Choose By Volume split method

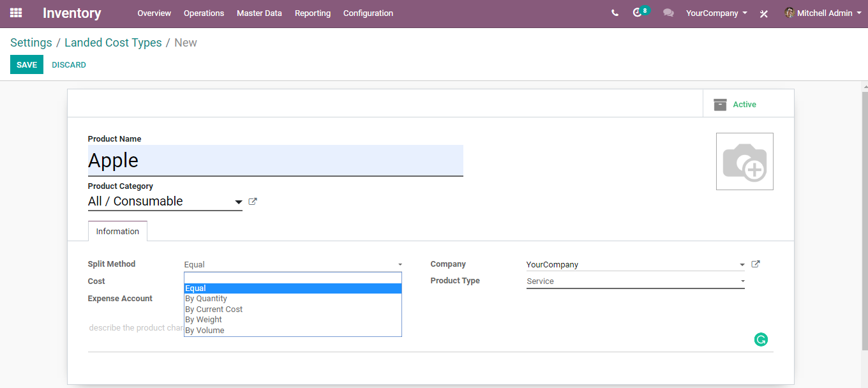pyautogui.click(x=293, y=331)
